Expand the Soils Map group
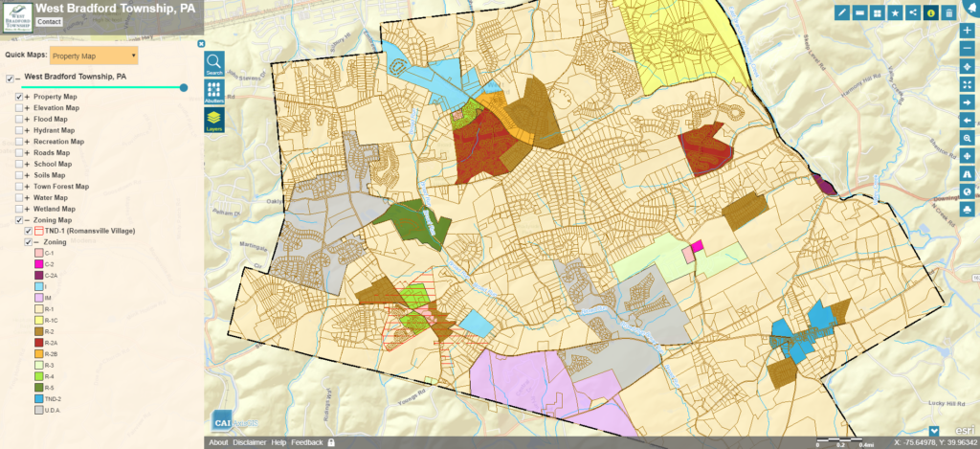The image size is (980, 449). tap(28, 176)
